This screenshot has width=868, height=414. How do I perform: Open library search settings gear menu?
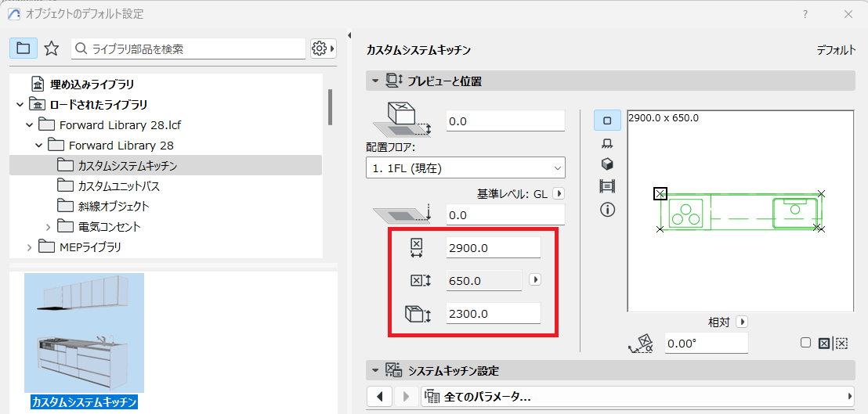324,49
